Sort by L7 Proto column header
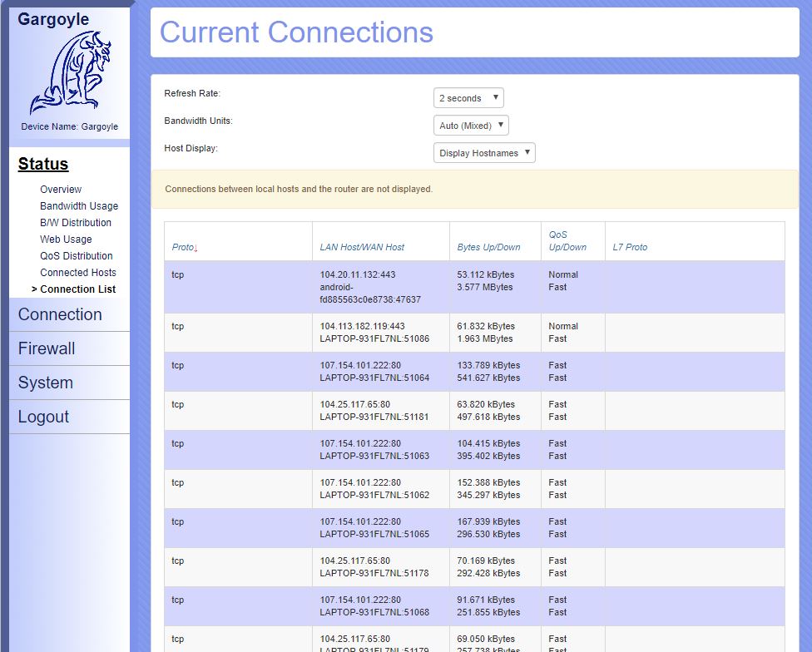The width and height of the screenshot is (812, 652). point(630,247)
